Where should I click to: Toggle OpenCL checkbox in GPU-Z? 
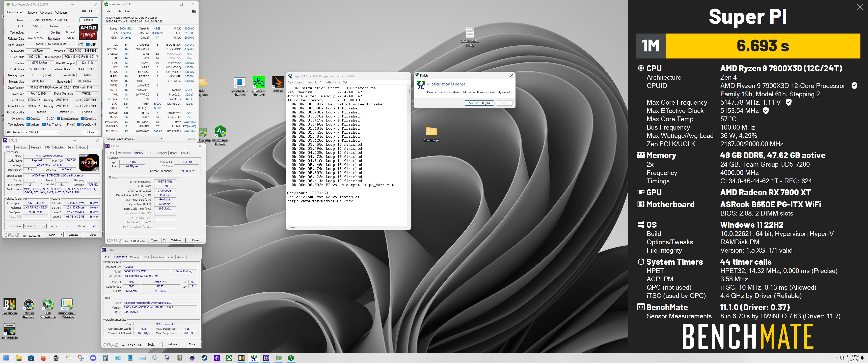28,118
